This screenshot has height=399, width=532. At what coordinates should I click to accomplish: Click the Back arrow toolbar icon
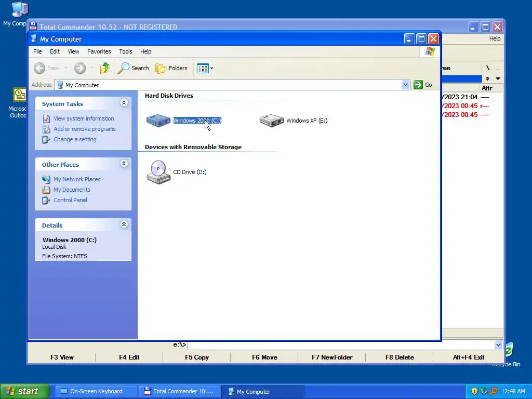tap(39, 68)
